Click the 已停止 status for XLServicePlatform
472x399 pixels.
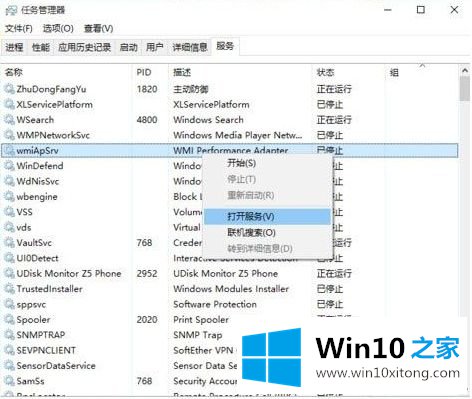(x=330, y=105)
